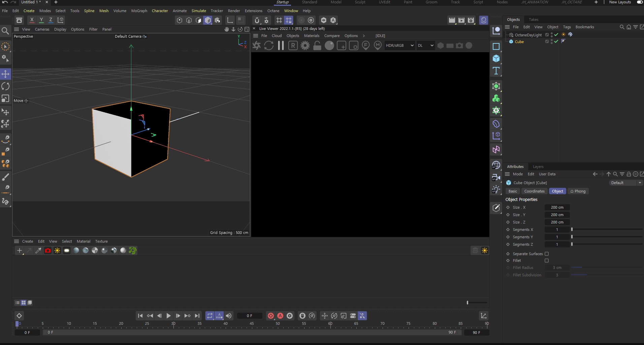Toggle the Separate Surfaces checkbox
The width and height of the screenshot is (644, 345).
(547, 254)
